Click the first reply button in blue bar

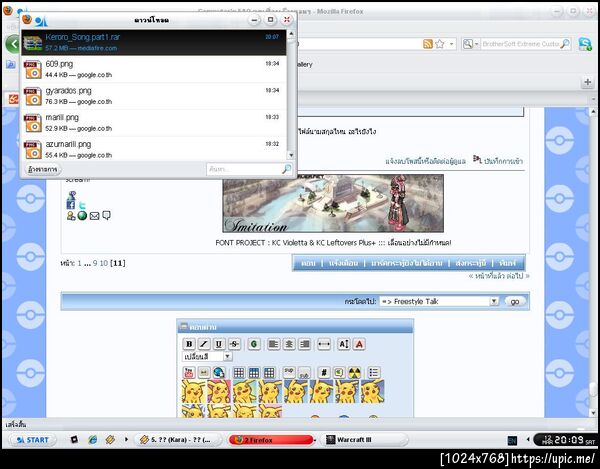click(x=308, y=263)
